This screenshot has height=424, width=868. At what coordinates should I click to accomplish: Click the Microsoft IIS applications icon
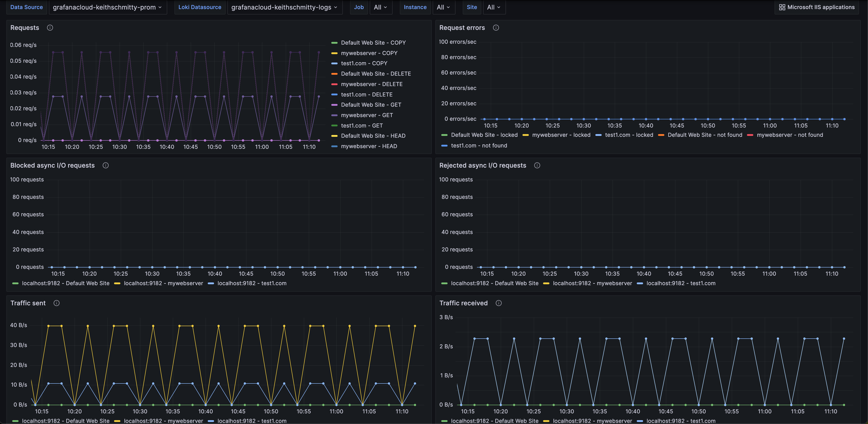point(781,7)
